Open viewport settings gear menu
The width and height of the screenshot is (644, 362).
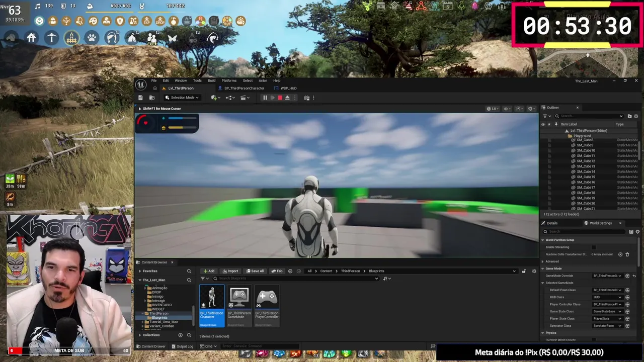pyautogui.click(x=531, y=109)
